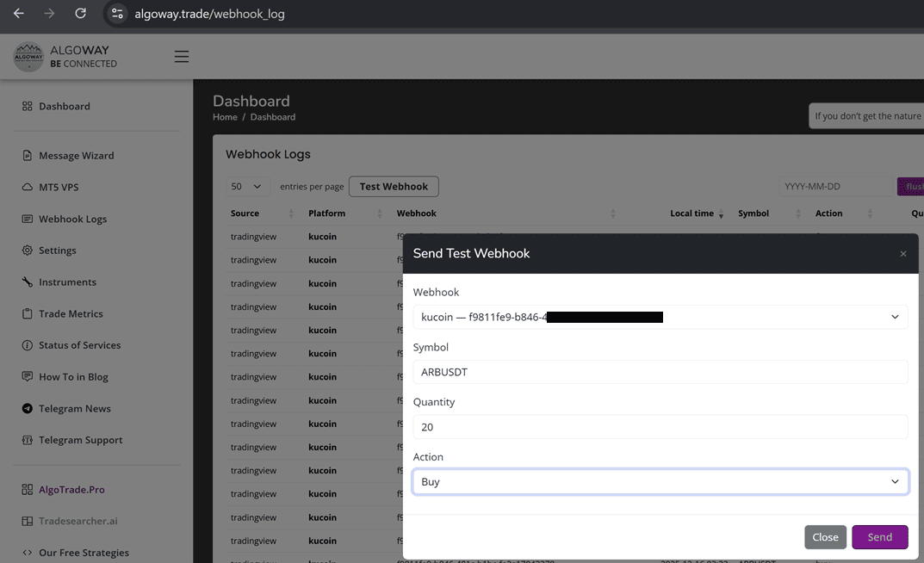Open the AlgoTrade.Pro link
The width and height of the screenshot is (924, 563).
(71, 489)
